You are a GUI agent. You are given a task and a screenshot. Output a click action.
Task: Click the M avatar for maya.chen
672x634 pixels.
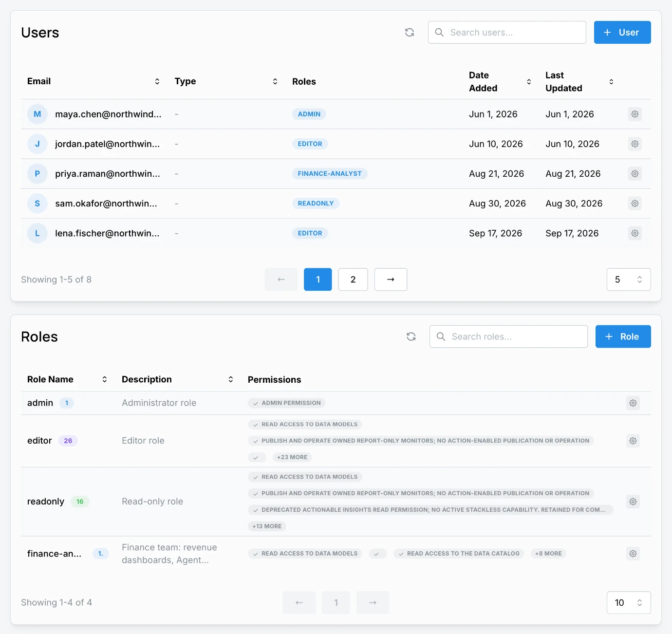tap(37, 114)
